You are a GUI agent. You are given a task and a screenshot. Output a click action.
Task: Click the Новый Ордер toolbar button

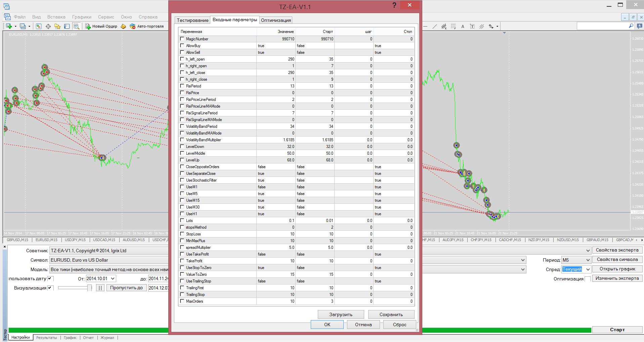click(x=101, y=26)
